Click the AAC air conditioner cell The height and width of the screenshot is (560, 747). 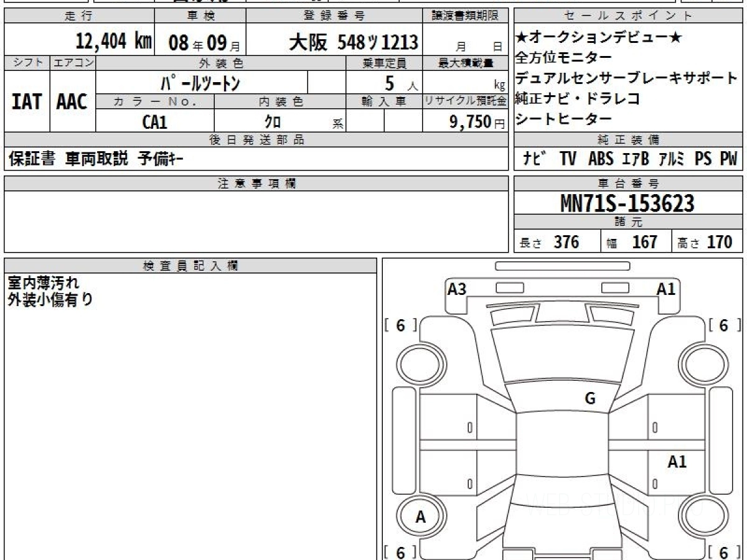coord(72,101)
